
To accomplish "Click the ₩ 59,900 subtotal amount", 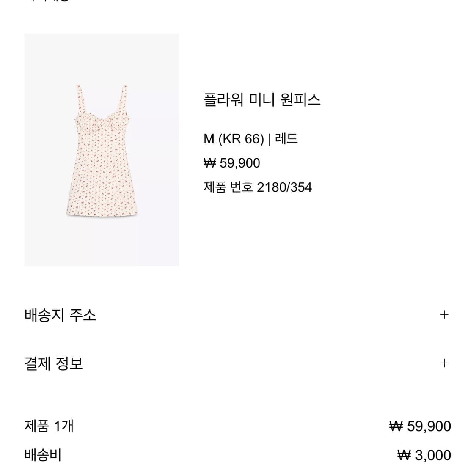I will (x=420, y=427).
